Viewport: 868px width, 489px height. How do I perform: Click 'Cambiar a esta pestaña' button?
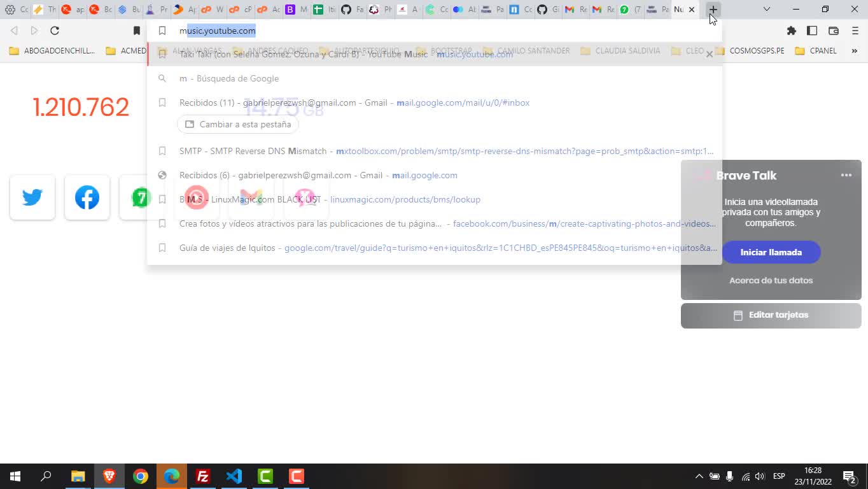pyautogui.click(x=238, y=124)
